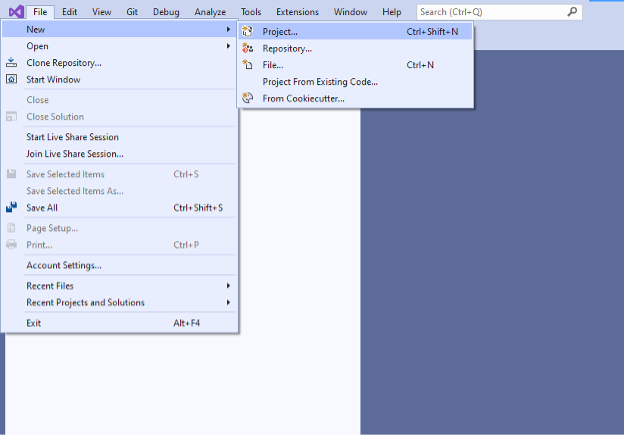Click Save Selected Items entry

point(119,174)
